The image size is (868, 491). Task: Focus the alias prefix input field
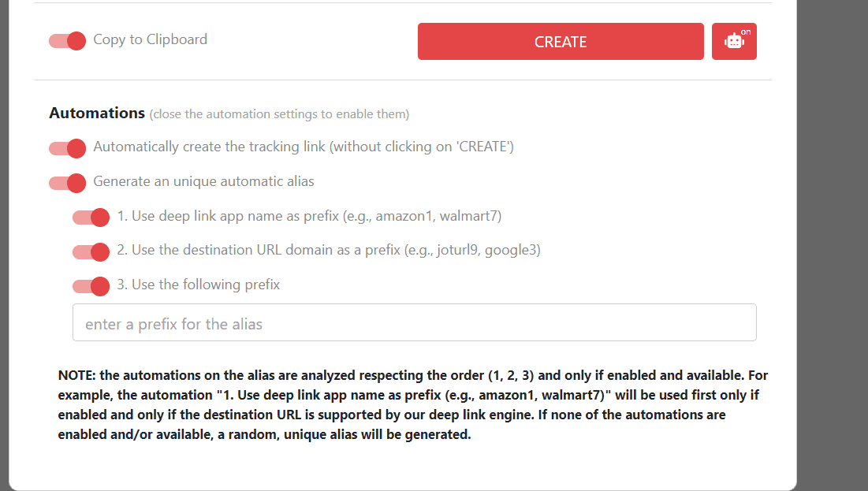(x=414, y=322)
